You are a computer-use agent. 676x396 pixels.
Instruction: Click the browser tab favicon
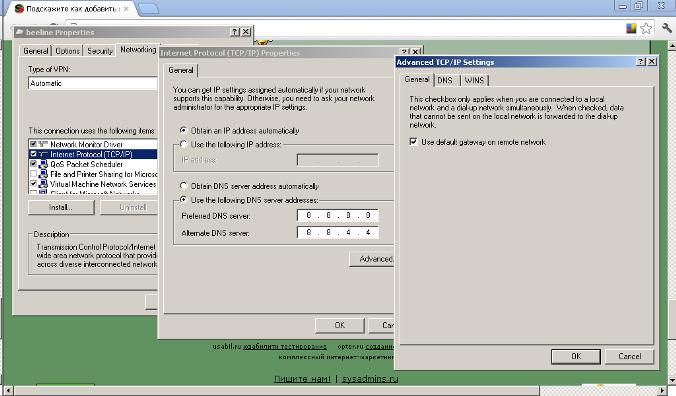[x=19, y=8]
